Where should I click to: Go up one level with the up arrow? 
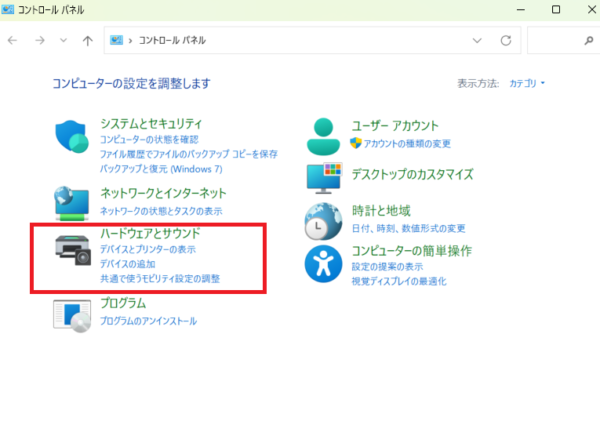coord(88,40)
